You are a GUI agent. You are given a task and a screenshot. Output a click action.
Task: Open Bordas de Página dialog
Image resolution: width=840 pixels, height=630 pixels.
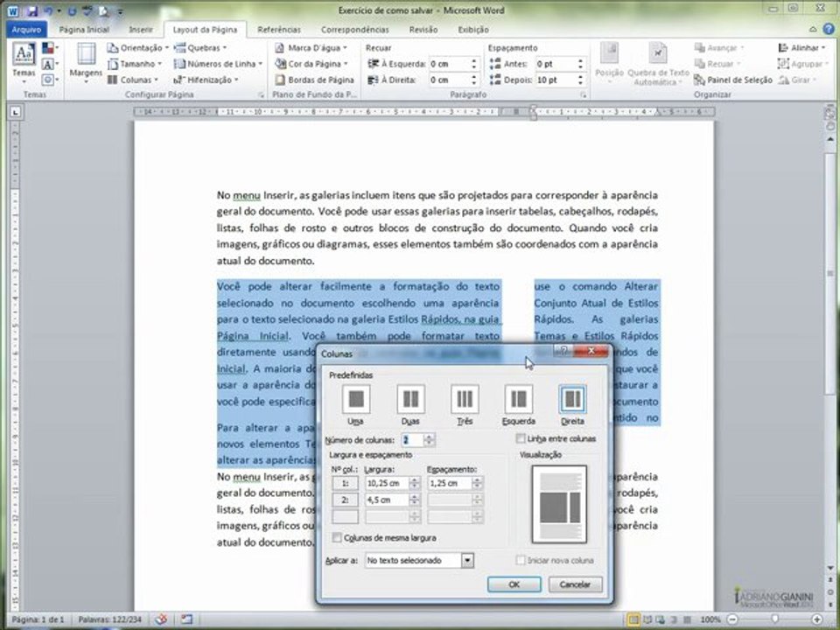314,80
